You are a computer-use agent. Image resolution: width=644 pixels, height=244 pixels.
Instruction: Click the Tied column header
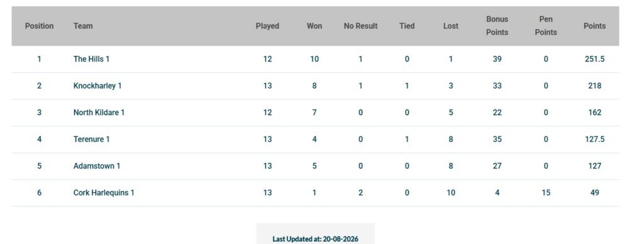[407, 26]
